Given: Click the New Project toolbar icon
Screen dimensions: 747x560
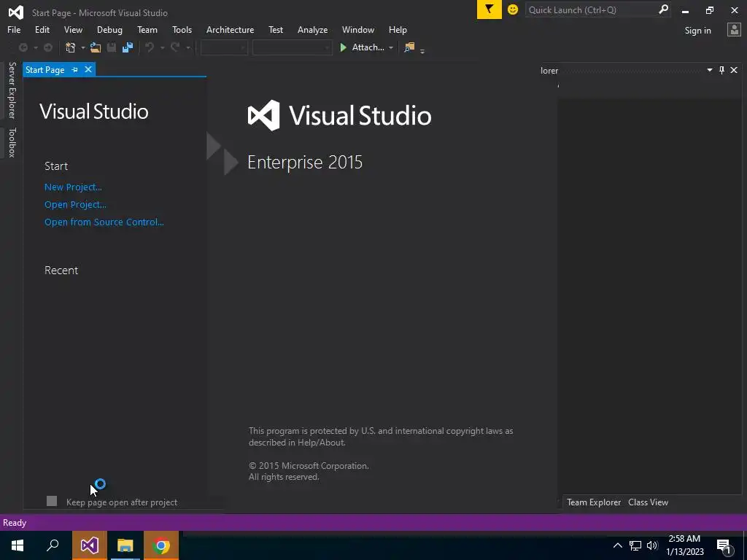Looking at the screenshot, I should [71, 47].
